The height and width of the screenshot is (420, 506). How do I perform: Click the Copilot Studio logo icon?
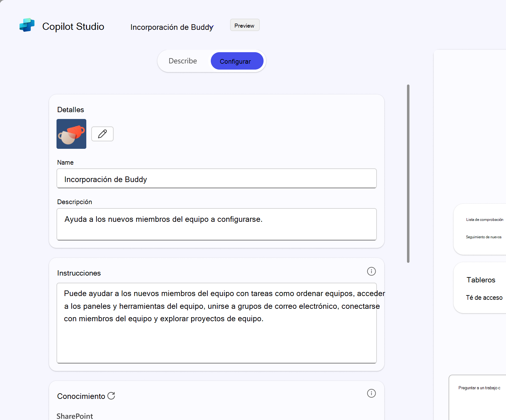27,25
